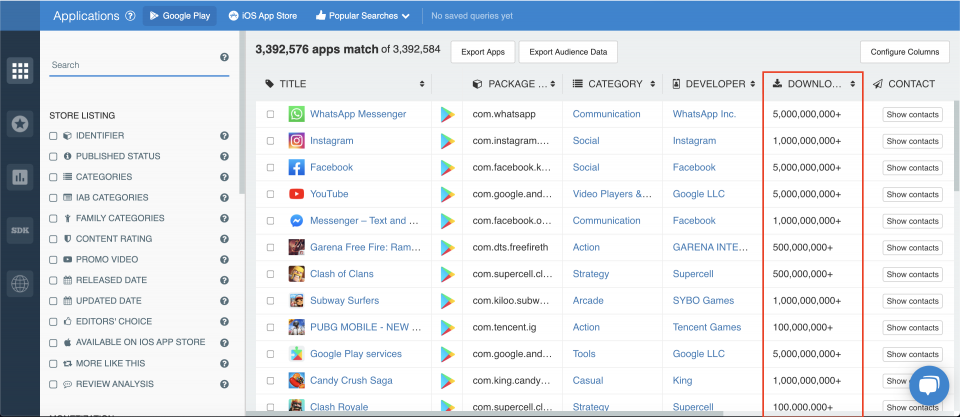Screen dimensions: 960x417
Task: Select the WhatsApp Messenger row checkbox
Action: click(x=271, y=114)
